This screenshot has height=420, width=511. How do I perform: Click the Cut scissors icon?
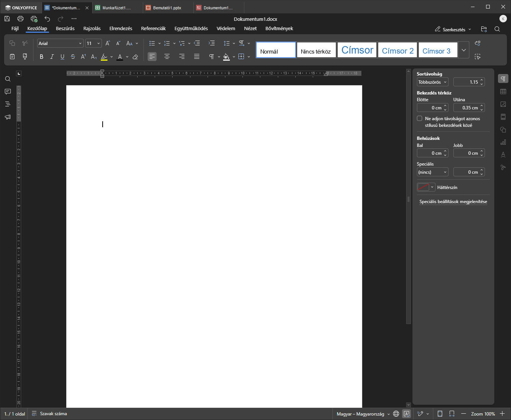pyautogui.click(x=25, y=44)
